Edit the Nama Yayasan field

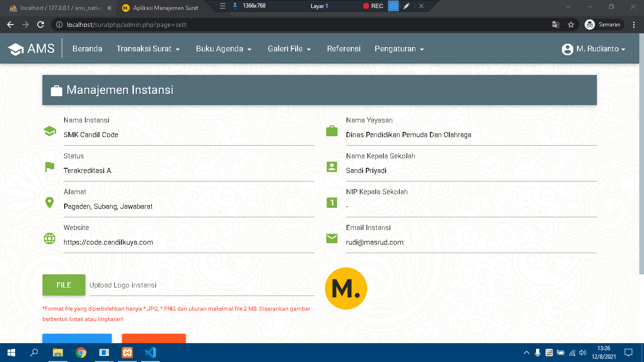[x=471, y=135]
